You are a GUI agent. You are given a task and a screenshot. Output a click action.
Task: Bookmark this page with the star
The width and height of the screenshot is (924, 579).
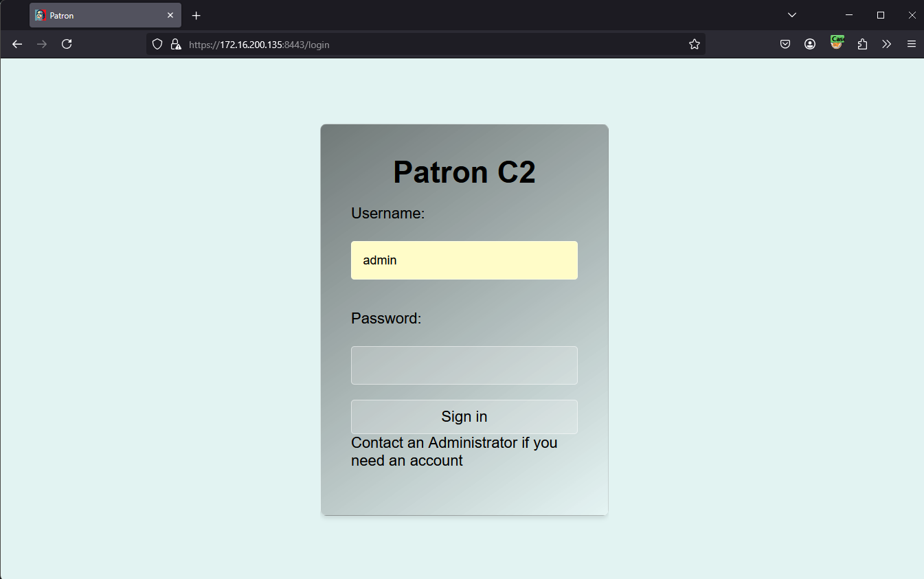tap(695, 44)
